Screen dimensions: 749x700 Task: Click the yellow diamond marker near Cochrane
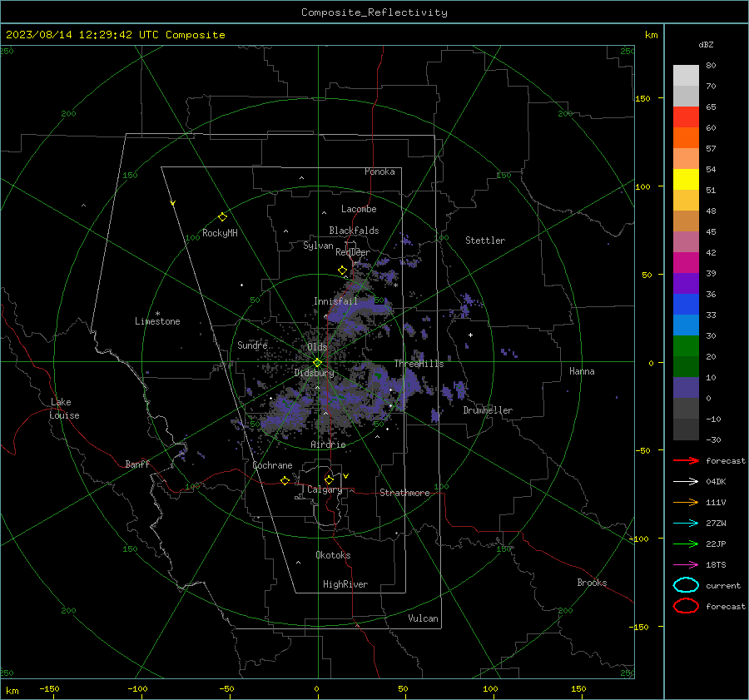285,481
